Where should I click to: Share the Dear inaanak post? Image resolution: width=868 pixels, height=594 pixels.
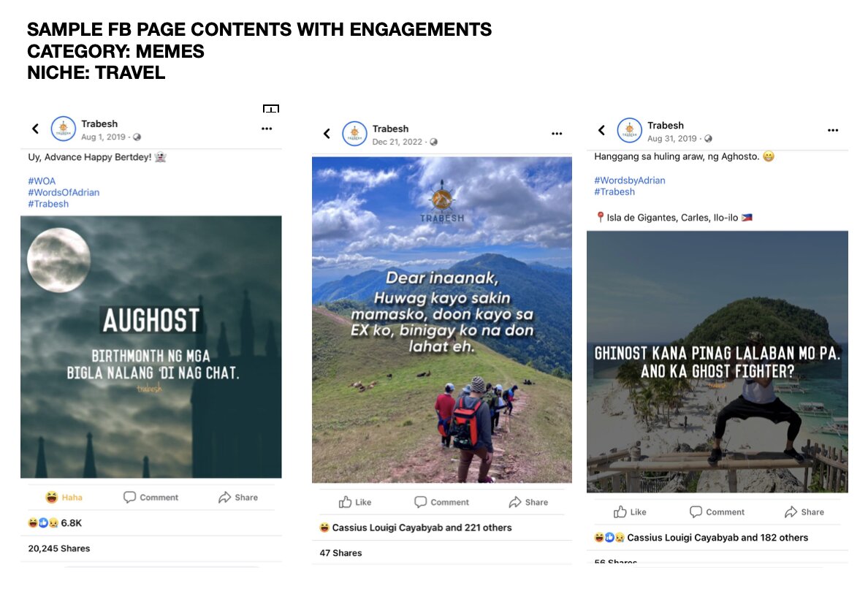(529, 502)
